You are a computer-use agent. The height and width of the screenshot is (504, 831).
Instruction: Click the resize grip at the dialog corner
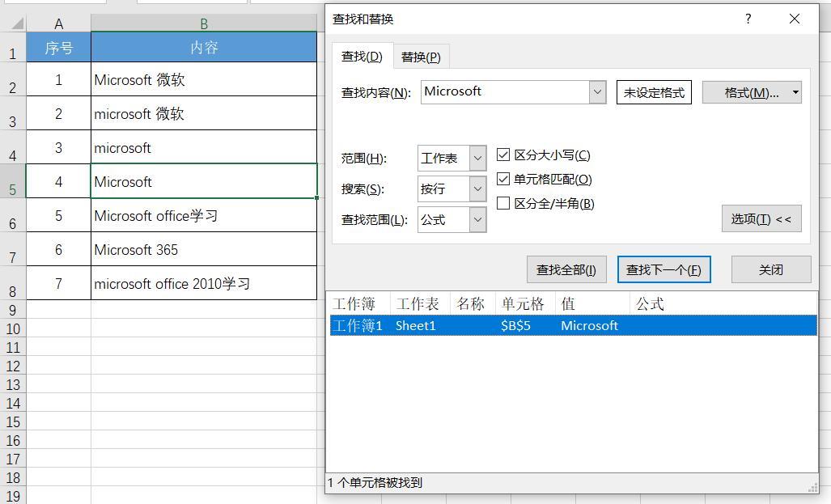(813, 487)
